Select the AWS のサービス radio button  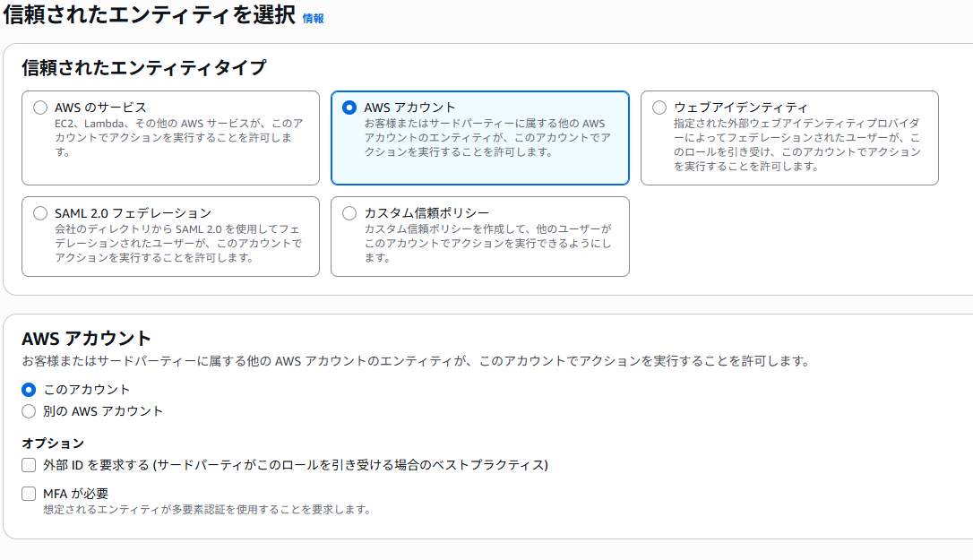click(x=39, y=106)
